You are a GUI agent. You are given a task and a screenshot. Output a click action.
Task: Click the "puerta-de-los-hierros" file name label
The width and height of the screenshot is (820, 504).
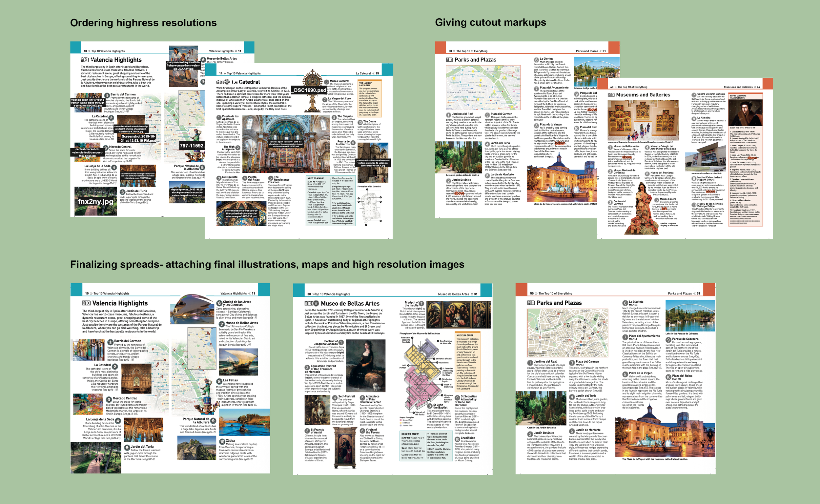[373, 163]
